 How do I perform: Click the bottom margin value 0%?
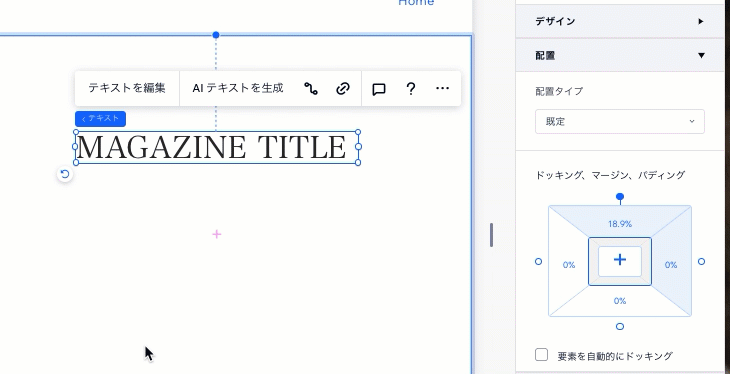tap(620, 301)
